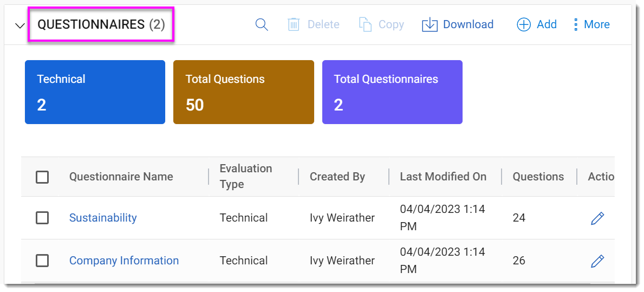Check the Sustainability row checkbox
Screen dimensions: 644x292
click(x=42, y=218)
